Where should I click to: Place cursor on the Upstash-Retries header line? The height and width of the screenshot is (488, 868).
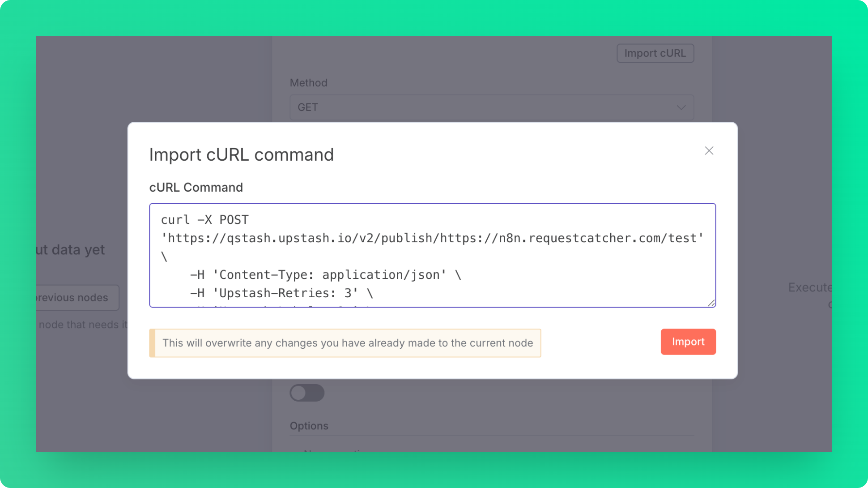click(281, 293)
